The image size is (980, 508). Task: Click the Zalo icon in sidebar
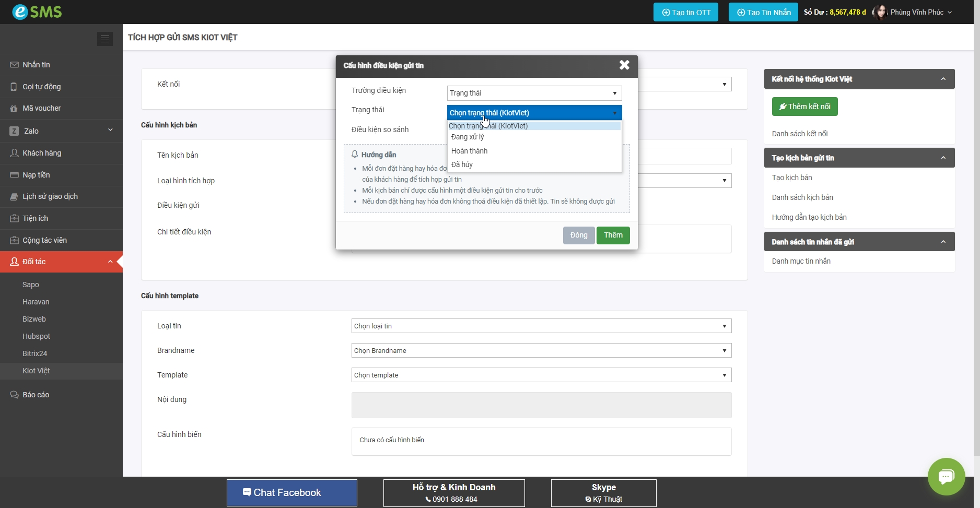pos(14,131)
